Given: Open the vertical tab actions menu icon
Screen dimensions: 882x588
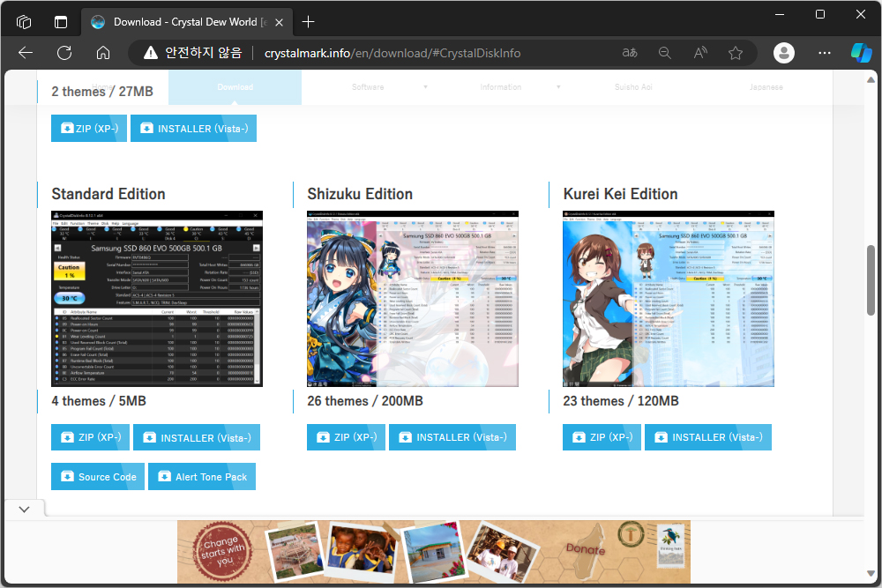Looking at the screenshot, I should [61, 22].
